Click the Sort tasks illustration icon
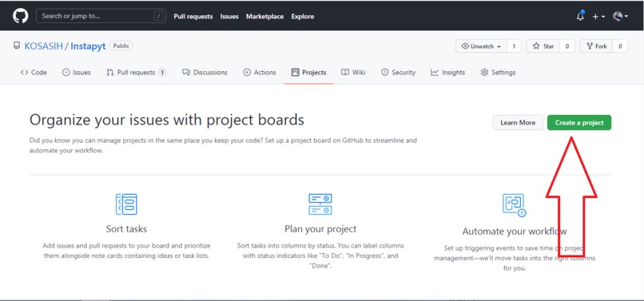 pos(126,204)
